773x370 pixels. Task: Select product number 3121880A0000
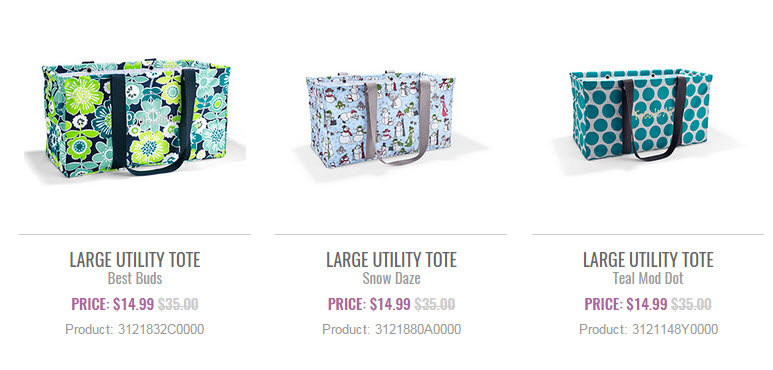pos(418,329)
